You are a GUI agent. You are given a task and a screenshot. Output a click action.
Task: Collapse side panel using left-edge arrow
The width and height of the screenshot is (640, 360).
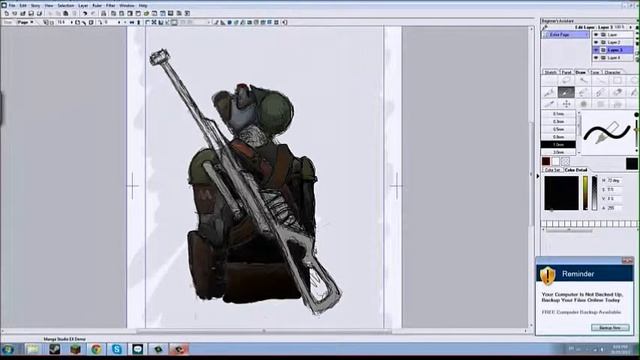[538, 176]
